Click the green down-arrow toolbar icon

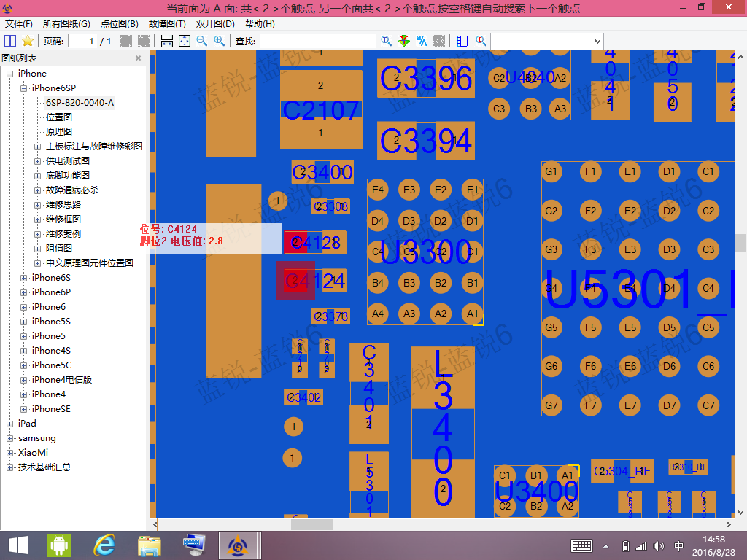click(404, 42)
